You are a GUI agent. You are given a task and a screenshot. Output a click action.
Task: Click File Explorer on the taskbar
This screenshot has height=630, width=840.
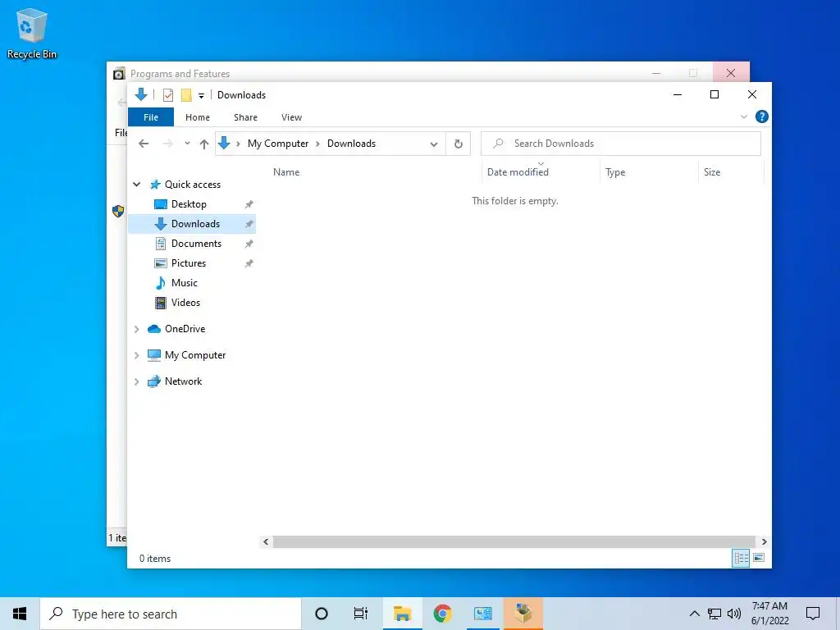(x=402, y=614)
